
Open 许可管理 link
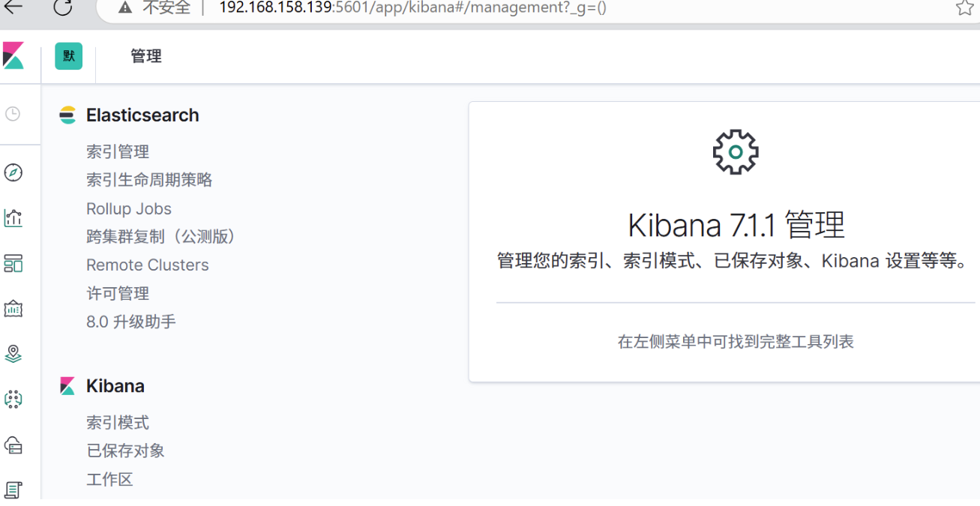click(118, 293)
